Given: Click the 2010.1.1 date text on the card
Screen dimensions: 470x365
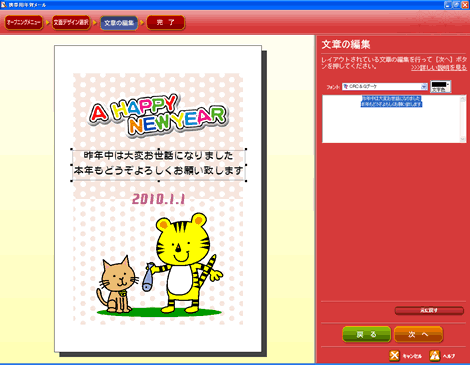Looking at the screenshot, I should coord(158,199).
